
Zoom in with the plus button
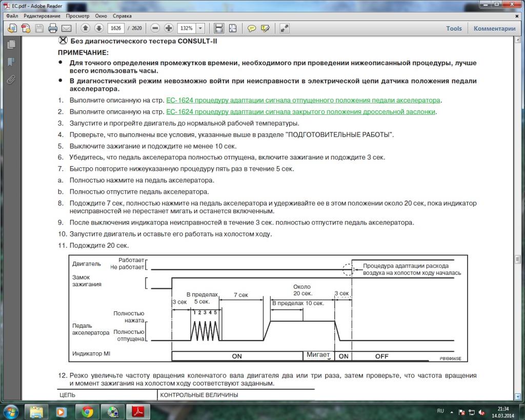[x=168, y=28]
